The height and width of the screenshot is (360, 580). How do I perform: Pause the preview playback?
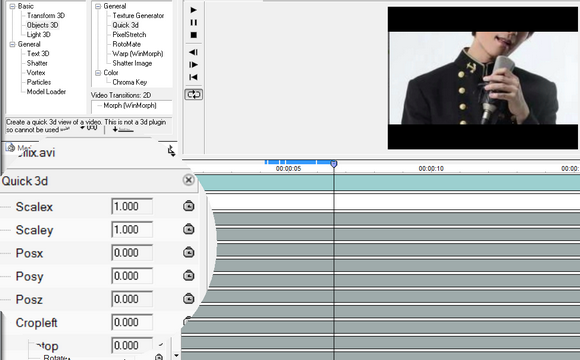[193, 23]
